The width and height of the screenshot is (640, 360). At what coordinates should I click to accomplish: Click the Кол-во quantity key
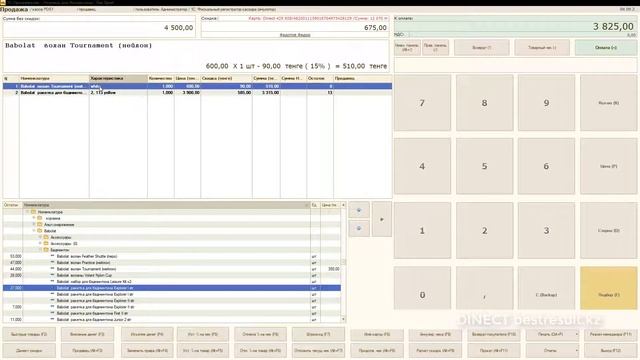pos(608,102)
